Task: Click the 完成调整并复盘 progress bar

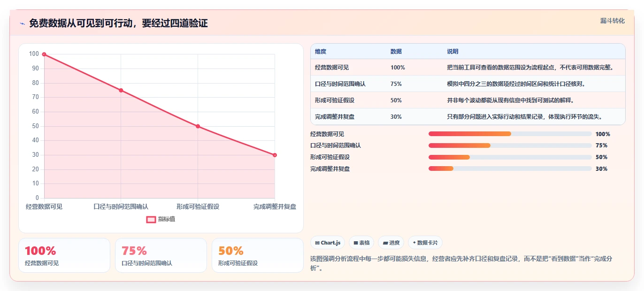Action: coord(510,169)
